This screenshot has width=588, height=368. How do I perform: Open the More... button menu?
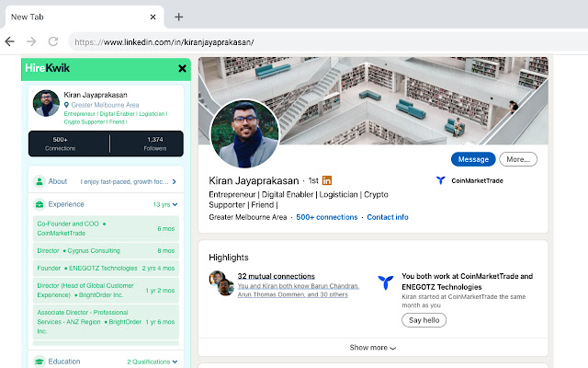tap(518, 159)
